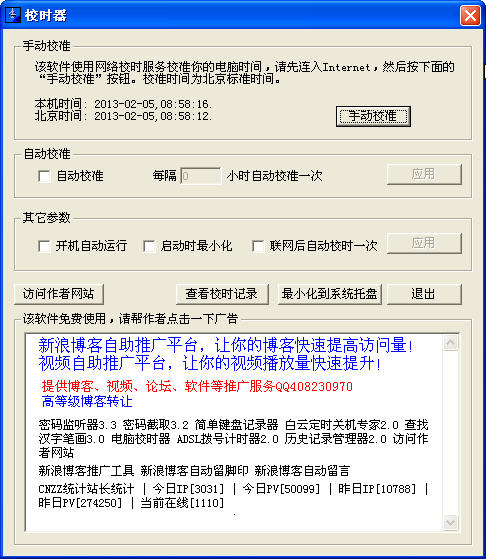Click 最小化到系统托盘 button
486x559 pixels.
click(x=329, y=294)
